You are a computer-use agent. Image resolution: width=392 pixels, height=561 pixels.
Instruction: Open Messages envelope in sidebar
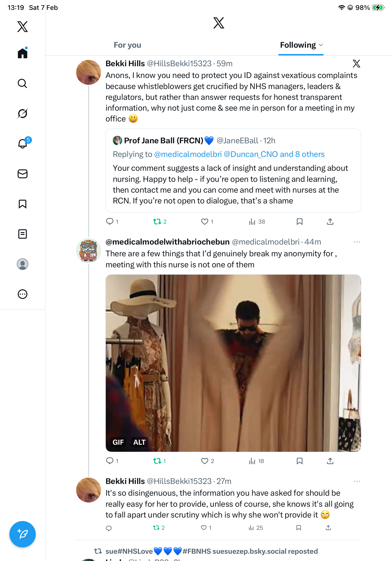pyautogui.click(x=22, y=174)
